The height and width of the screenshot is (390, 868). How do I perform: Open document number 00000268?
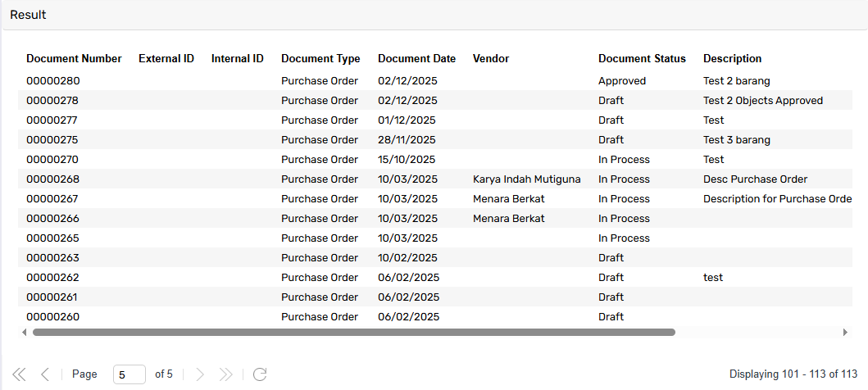click(x=53, y=179)
